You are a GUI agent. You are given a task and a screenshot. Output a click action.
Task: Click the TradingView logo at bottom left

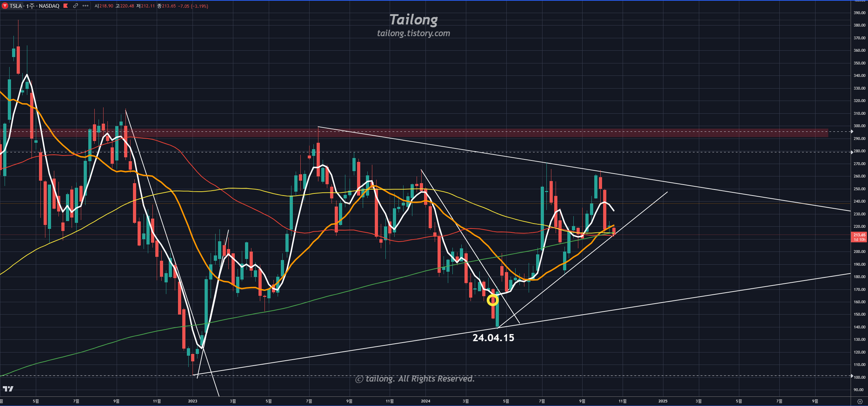point(8,389)
